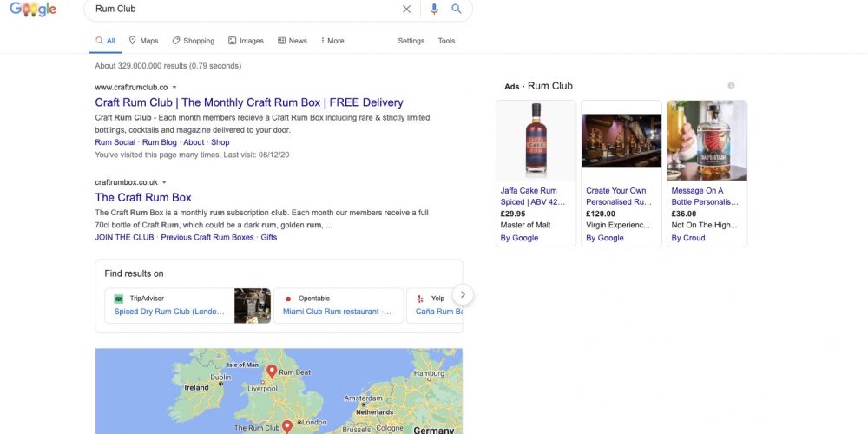868x434 pixels.
Task: Open the JOIN THE CLUB sitelink
Action: coord(124,238)
